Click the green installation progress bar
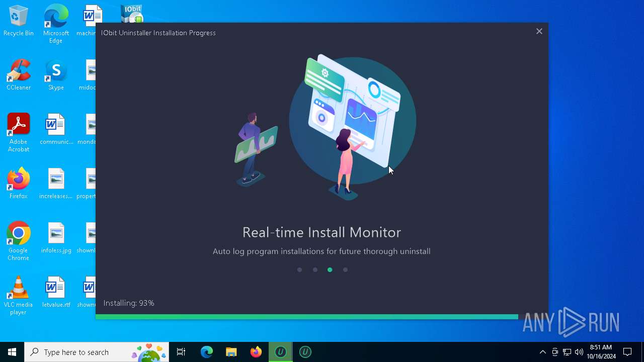 307,317
